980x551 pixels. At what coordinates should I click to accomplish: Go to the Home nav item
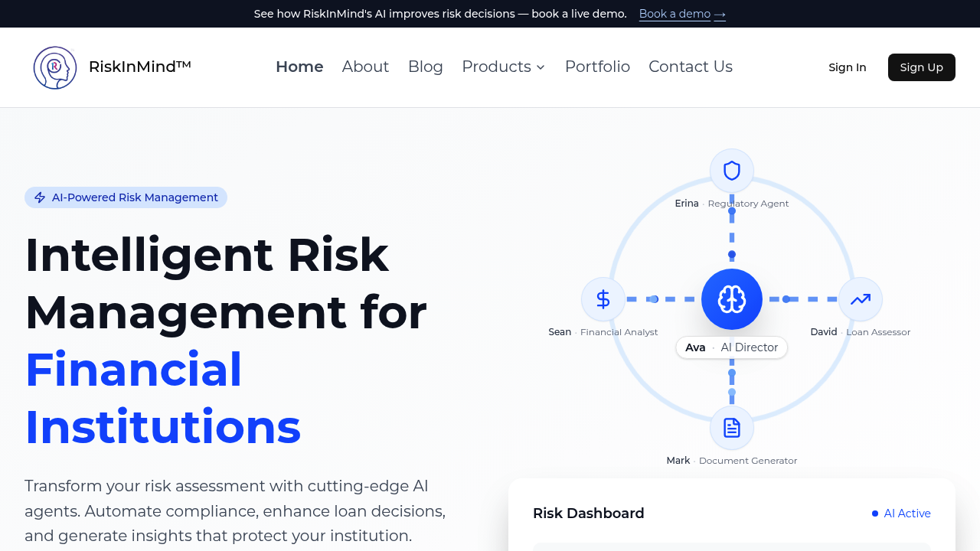pyautogui.click(x=299, y=67)
